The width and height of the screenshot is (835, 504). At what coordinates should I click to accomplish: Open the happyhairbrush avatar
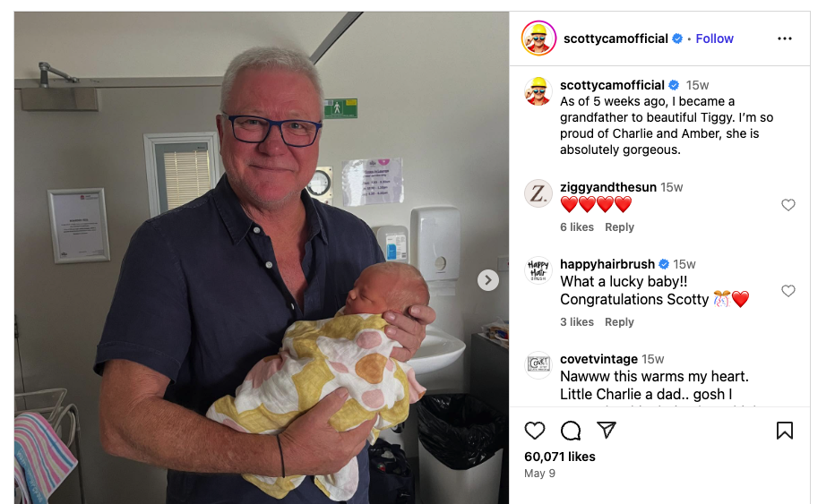(538, 270)
